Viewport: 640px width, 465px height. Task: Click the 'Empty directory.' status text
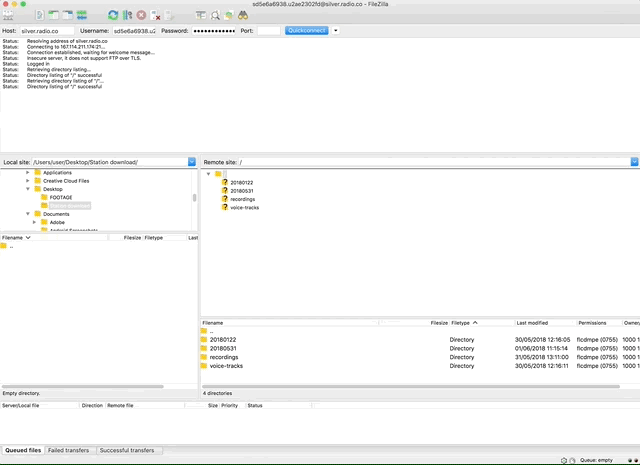tap(21, 393)
